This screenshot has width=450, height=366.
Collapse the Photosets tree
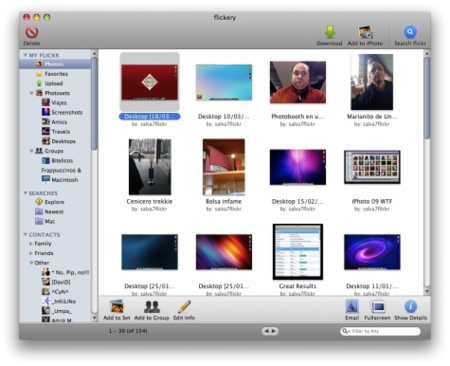click(x=31, y=93)
